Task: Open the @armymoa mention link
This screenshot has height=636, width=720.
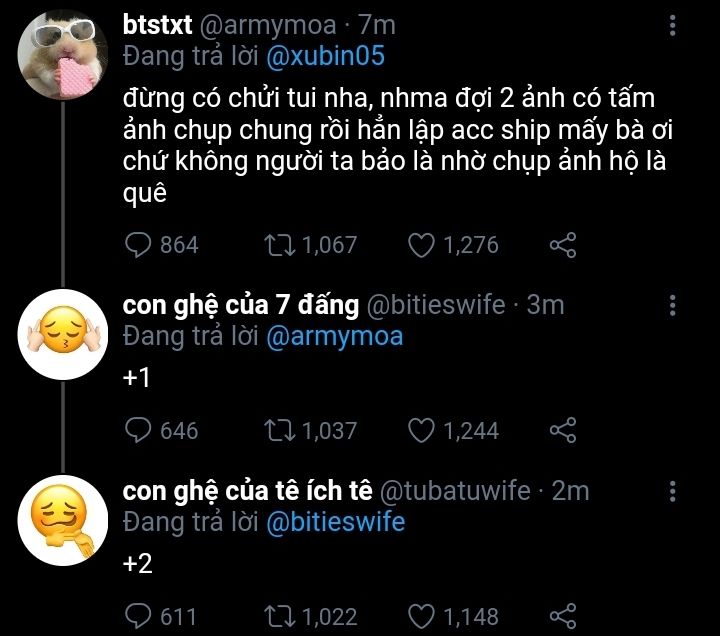Action: 334,336
